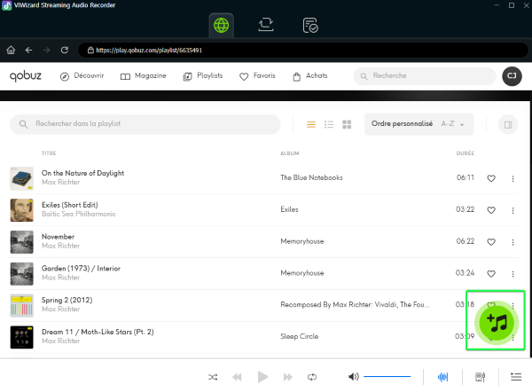Open the audio quality waveform icon

pos(442,377)
